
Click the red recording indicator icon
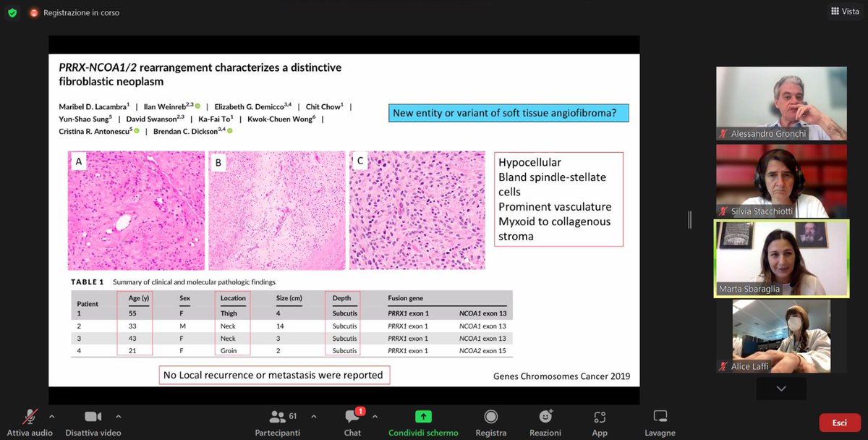[34, 13]
